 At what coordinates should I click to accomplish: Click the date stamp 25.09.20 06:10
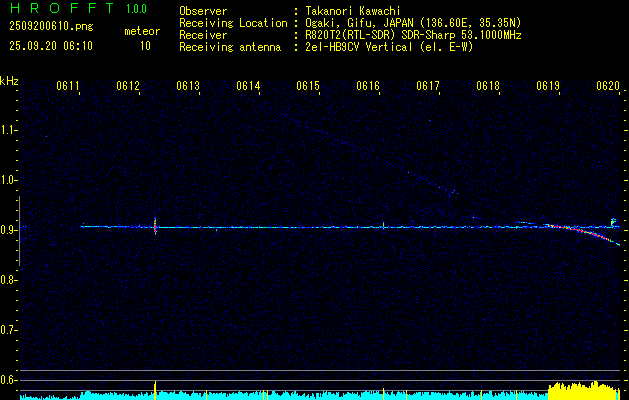pos(51,46)
